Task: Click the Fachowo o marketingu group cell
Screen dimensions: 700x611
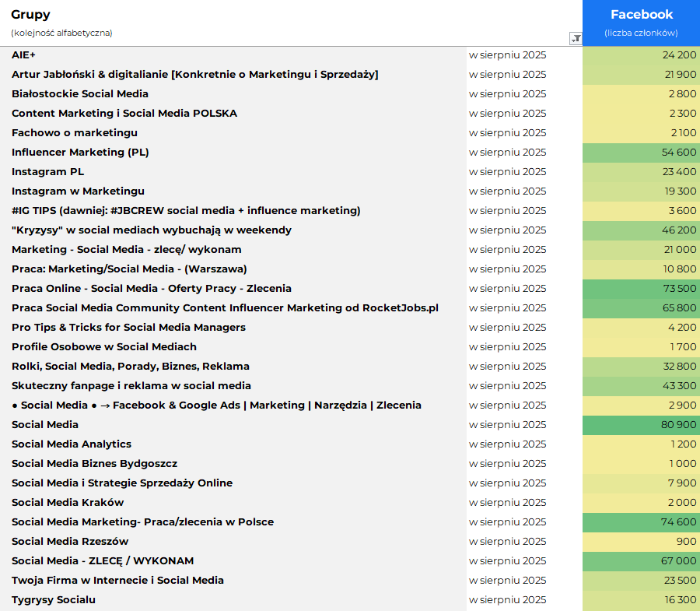Action: pyautogui.click(x=75, y=133)
